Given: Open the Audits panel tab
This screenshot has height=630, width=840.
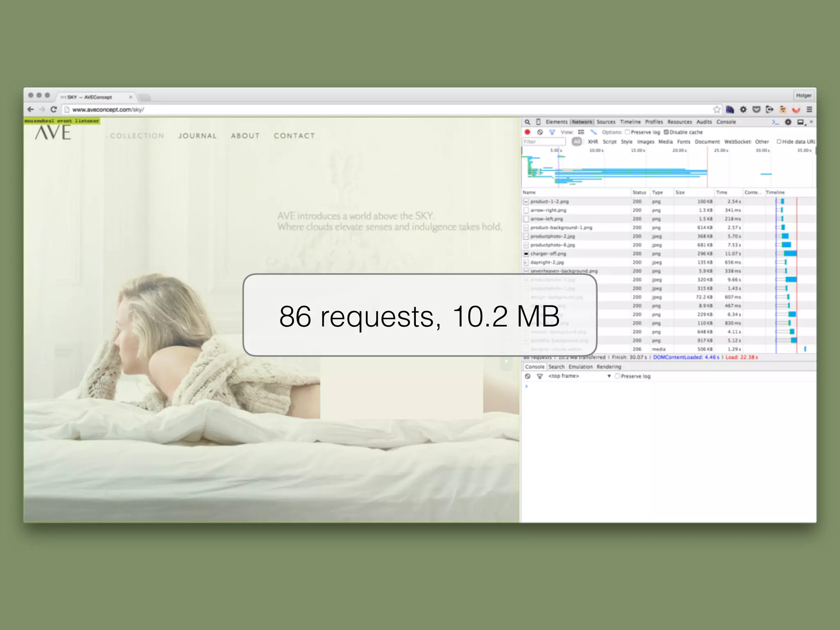Looking at the screenshot, I should (x=704, y=122).
